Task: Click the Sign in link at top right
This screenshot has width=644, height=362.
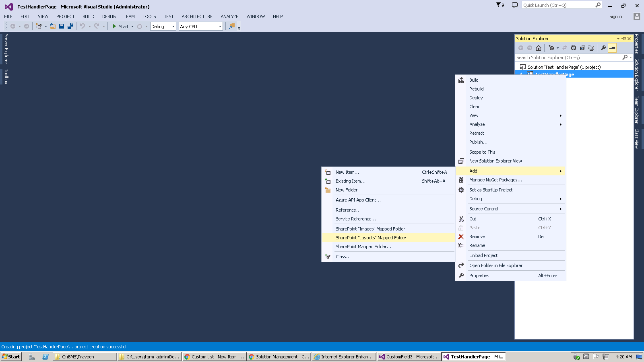Action: pos(615,16)
